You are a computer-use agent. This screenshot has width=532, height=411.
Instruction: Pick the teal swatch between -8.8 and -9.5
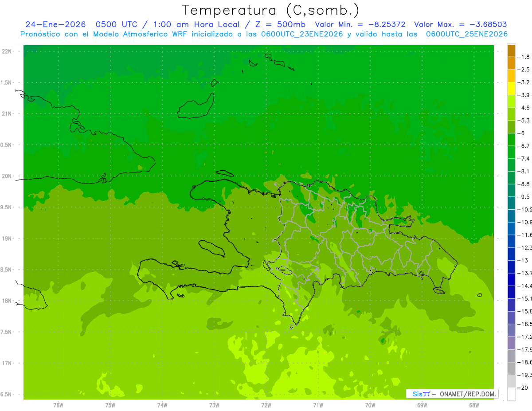click(511, 191)
